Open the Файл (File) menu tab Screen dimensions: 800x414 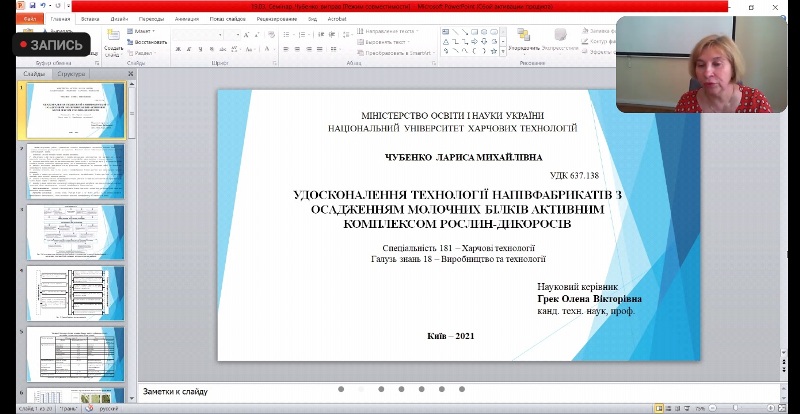[x=30, y=18]
